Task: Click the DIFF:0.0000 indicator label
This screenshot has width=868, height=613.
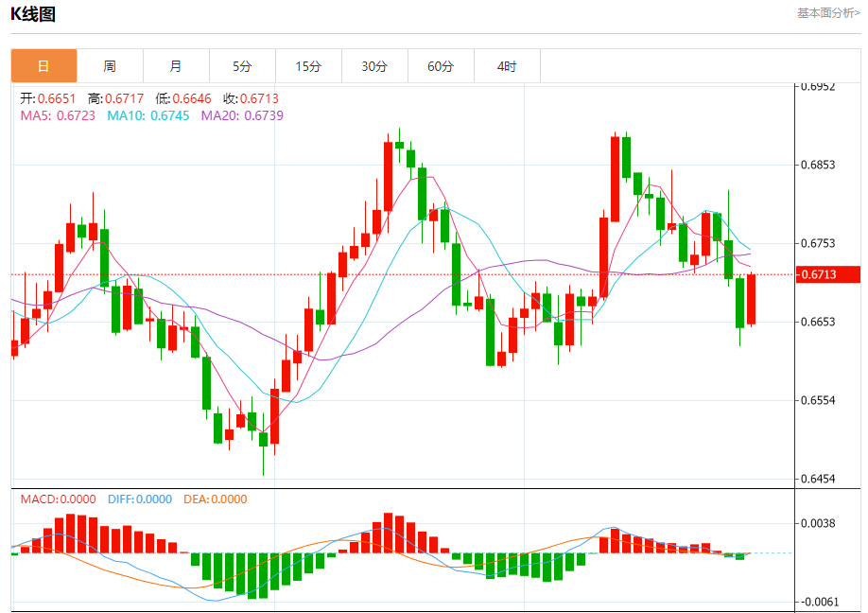Action: click(140, 499)
